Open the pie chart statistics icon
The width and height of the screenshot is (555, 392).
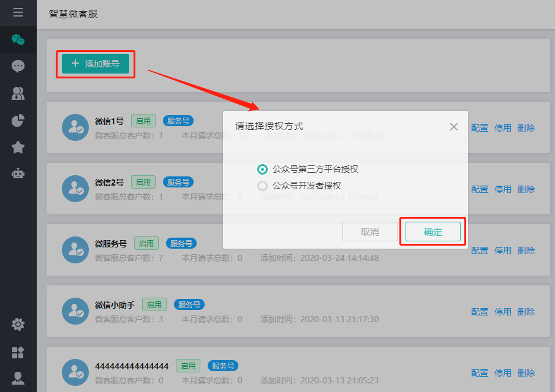click(x=18, y=120)
